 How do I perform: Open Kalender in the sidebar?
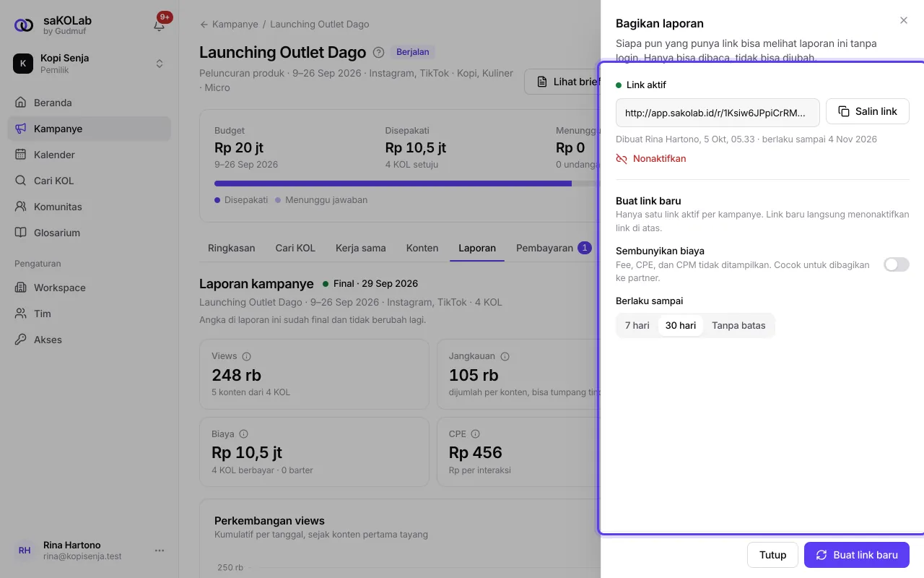pyautogui.click(x=90, y=155)
